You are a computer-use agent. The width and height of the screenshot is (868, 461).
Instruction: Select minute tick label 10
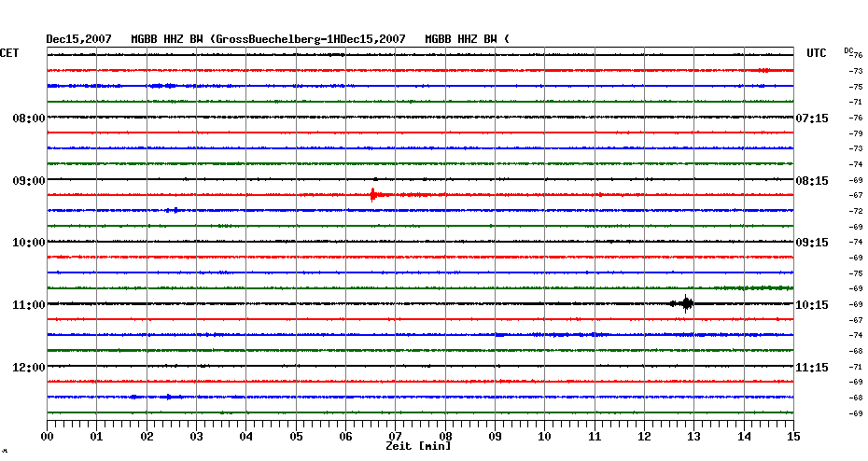[x=545, y=436]
